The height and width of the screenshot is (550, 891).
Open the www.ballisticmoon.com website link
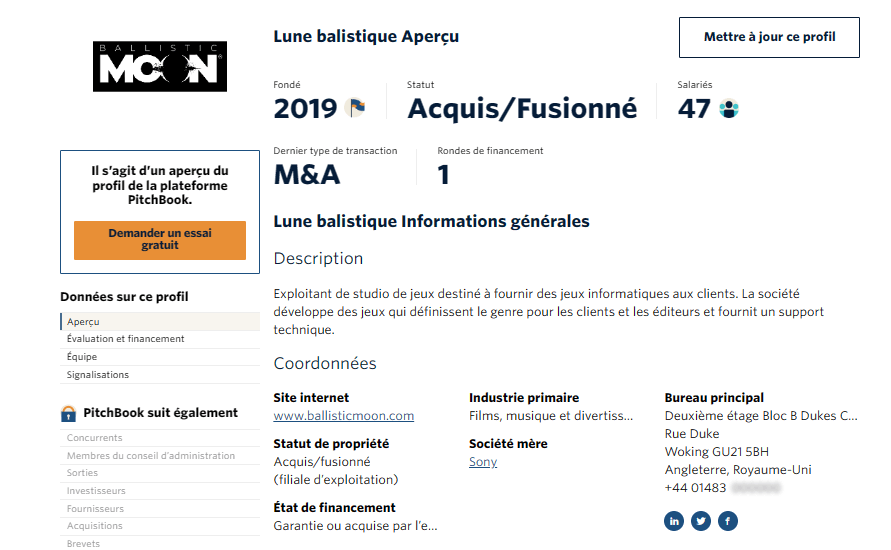coord(344,416)
